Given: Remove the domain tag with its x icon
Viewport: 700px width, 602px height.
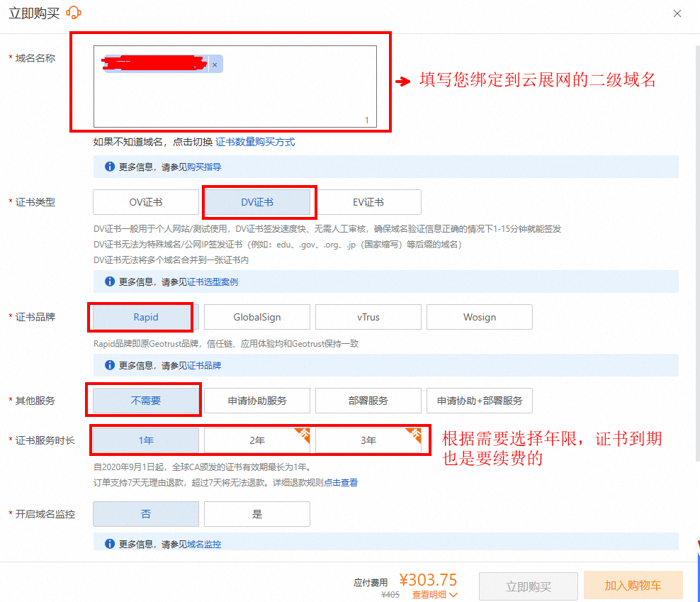Looking at the screenshot, I should (215, 65).
